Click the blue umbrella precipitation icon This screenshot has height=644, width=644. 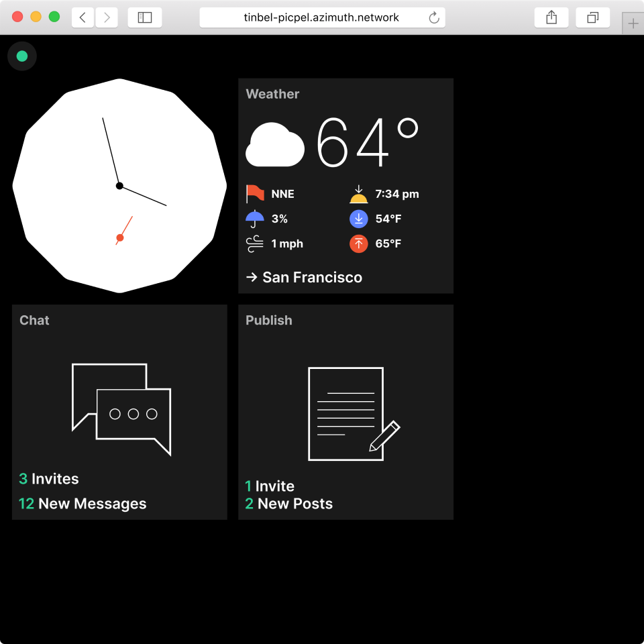255,219
